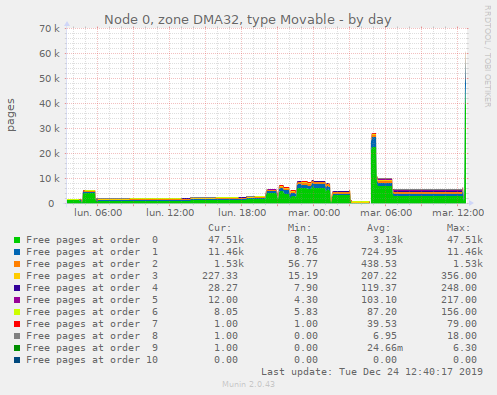
Task: Click the dark green order 9 swatch
Action: (17, 348)
